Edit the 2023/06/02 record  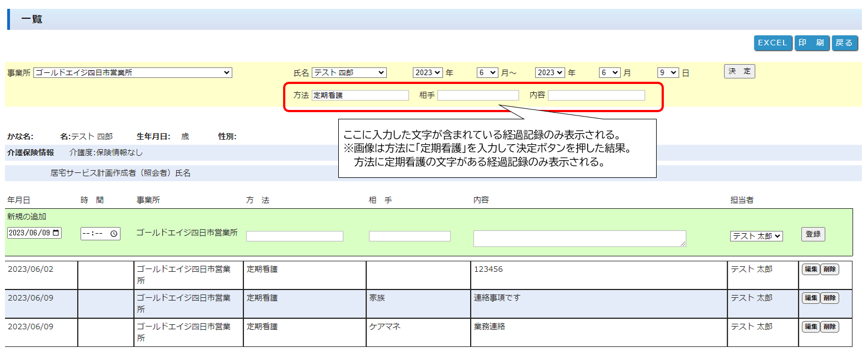(x=811, y=270)
